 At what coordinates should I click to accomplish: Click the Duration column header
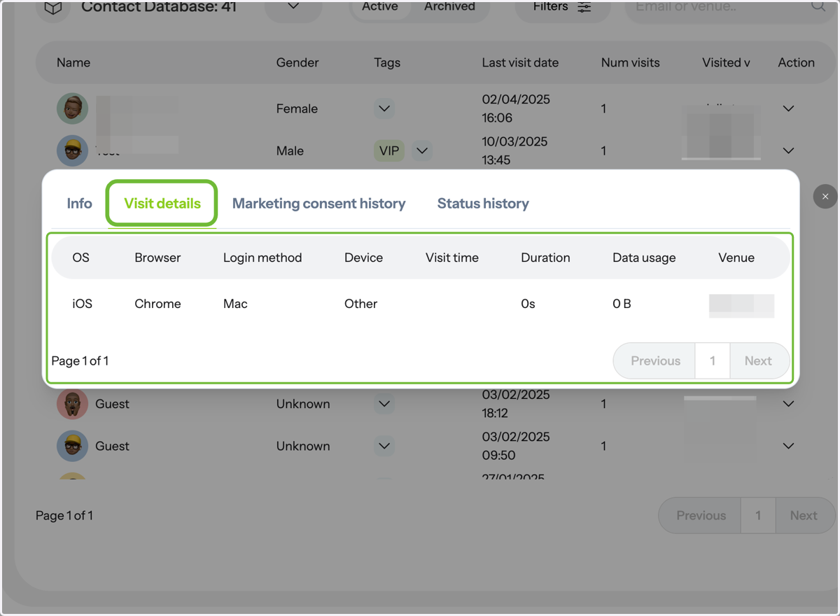coord(545,258)
